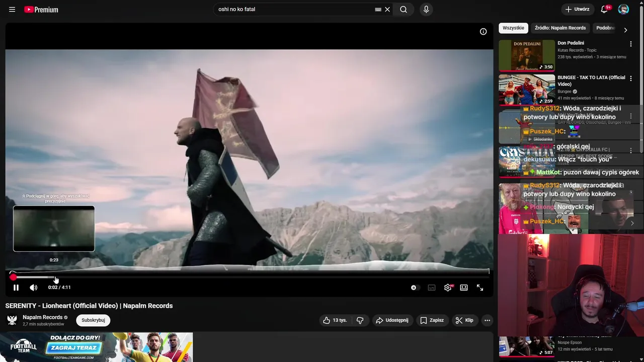Enter fullscreen mode

(480, 288)
